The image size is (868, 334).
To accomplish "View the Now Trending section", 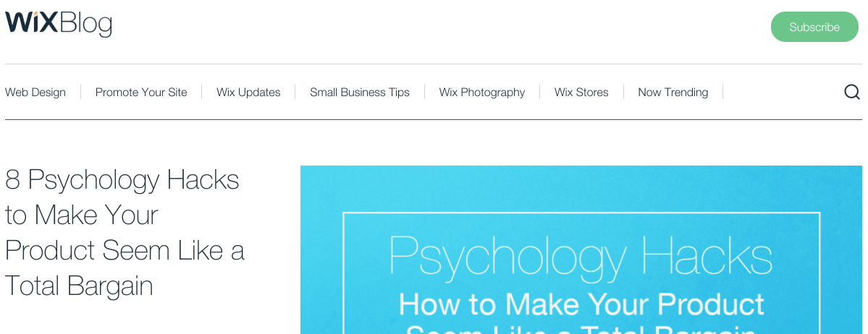I will 673,93.
